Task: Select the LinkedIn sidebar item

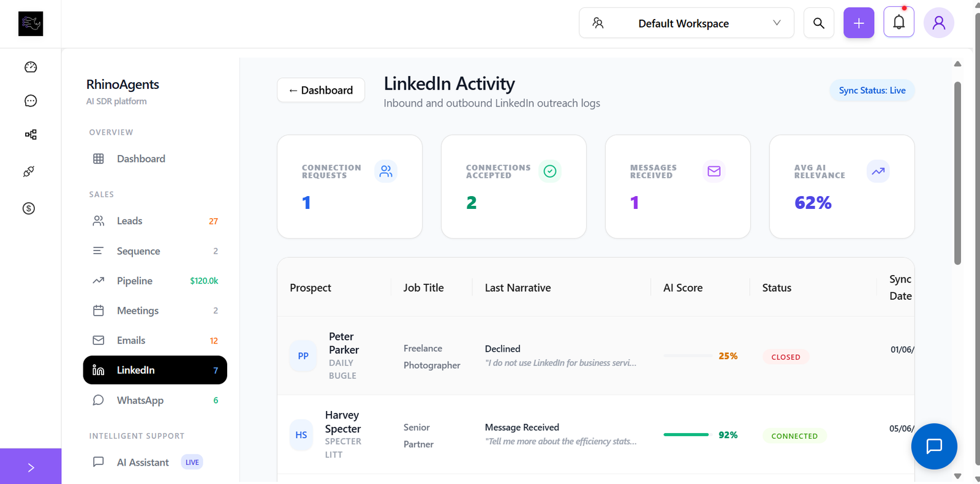Action: [x=155, y=370]
